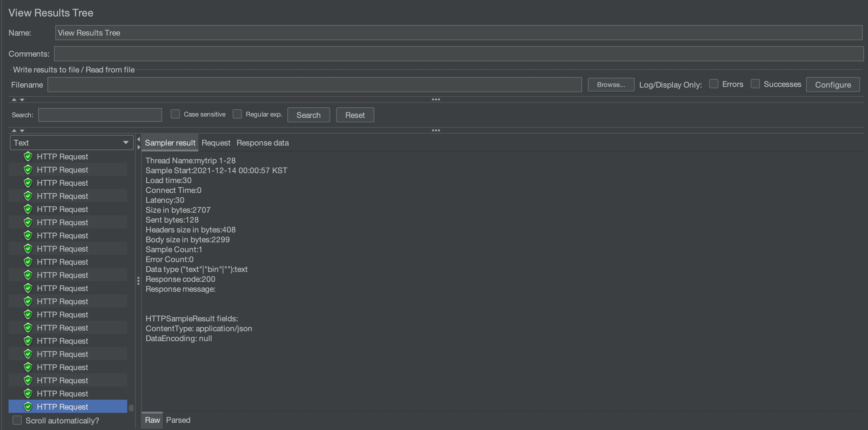Click the down arrow above results tree
The image size is (868, 430).
point(22,130)
